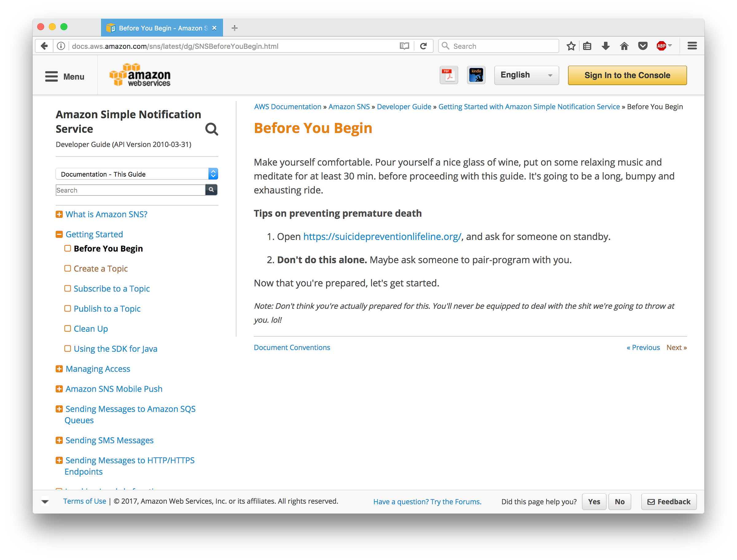Viewport: 737px width, 560px height.
Task: Open the suicidepreventionlifeline.org link
Action: tap(382, 236)
